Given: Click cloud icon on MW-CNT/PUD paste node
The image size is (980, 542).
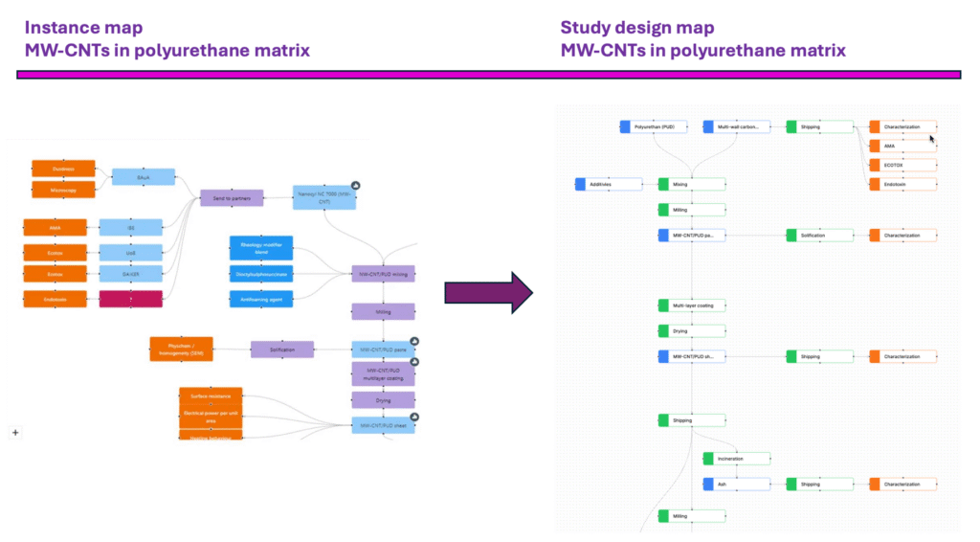Looking at the screenshot, I should click(x=414, y=340).
